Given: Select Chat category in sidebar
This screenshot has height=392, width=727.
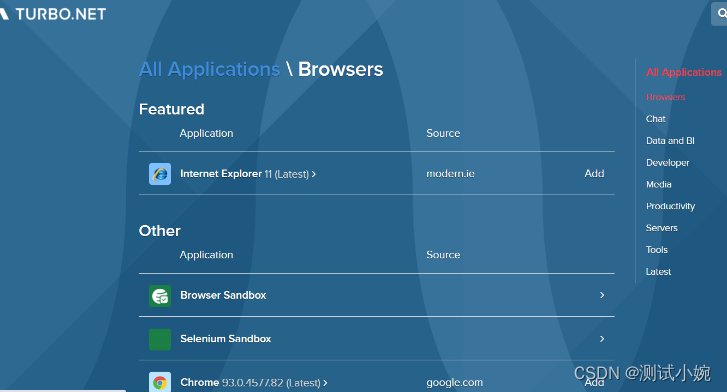Looking at the screenshot, I should (656, 119).
